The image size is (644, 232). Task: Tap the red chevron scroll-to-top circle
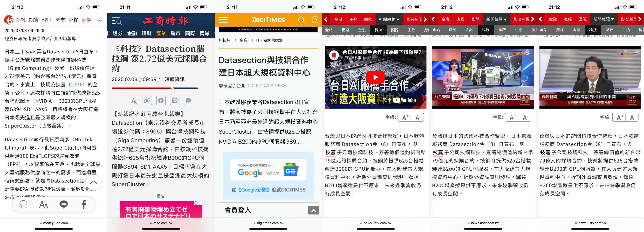click(x=94, y=182)
